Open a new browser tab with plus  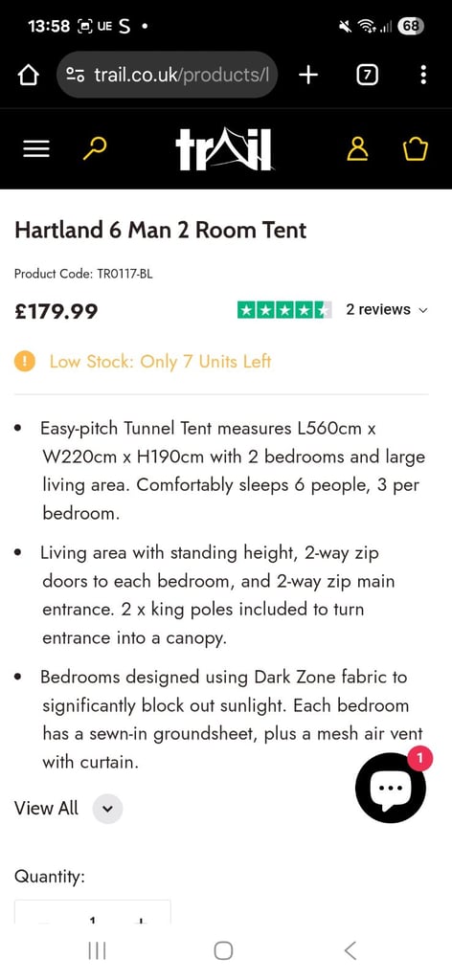pos(308,75)
